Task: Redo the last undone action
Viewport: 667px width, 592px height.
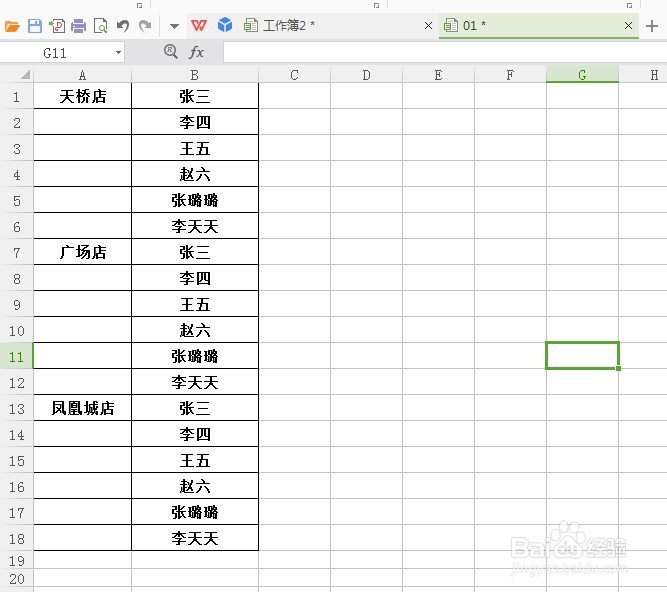Action: click(x=145, y=26)
